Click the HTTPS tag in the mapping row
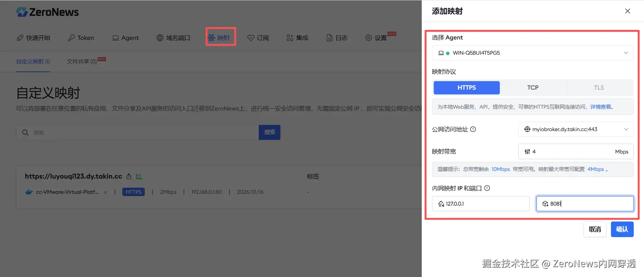Screen dimensions: 644x277 coord(133,192)
